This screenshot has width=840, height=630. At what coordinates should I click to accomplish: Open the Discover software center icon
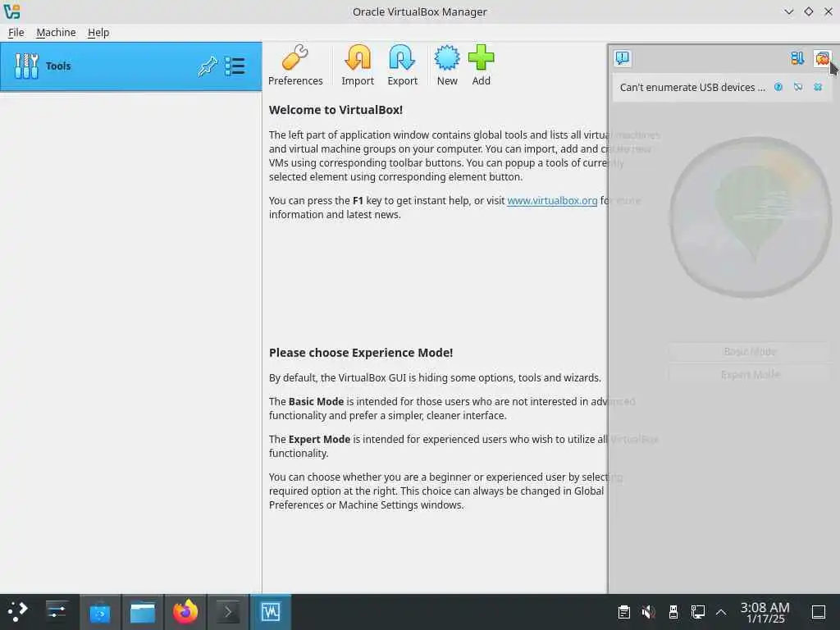click(x=99, y=611)
